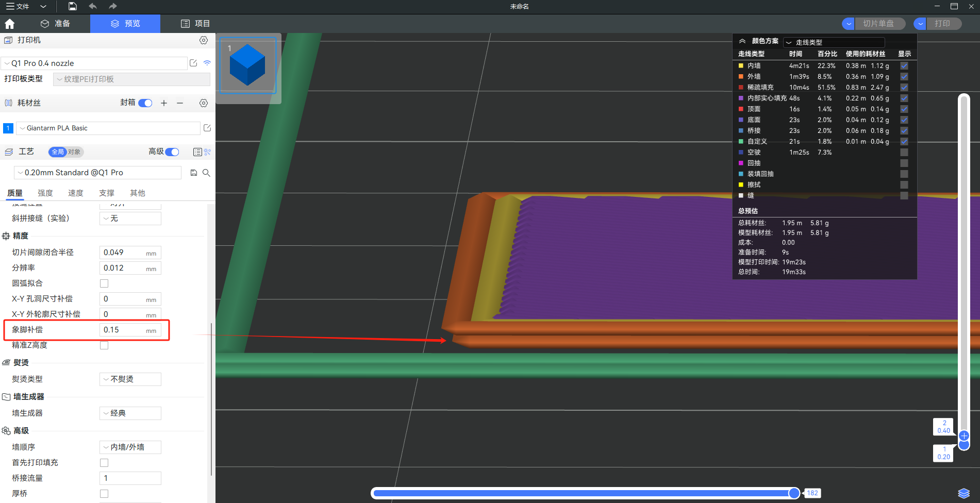
Task: Expand the 熨烫类型 ironing type dropdown
Action: [x=130, y=379]
